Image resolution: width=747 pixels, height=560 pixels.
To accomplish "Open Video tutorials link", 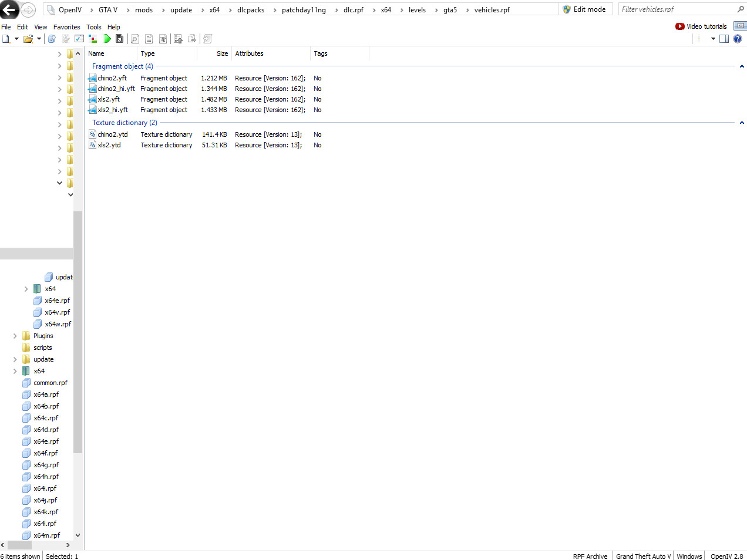I will pos(701,26).
